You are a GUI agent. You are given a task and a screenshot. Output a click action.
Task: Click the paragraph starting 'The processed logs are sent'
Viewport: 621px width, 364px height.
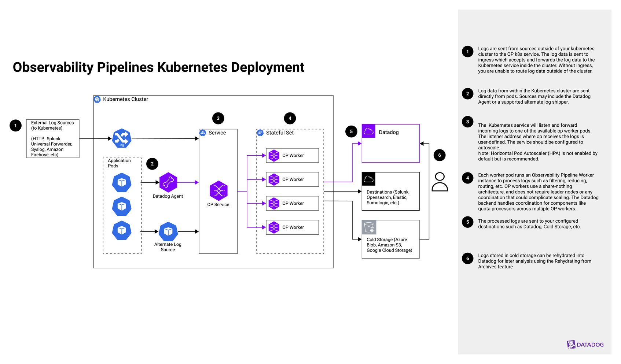(x=529, y=224)
